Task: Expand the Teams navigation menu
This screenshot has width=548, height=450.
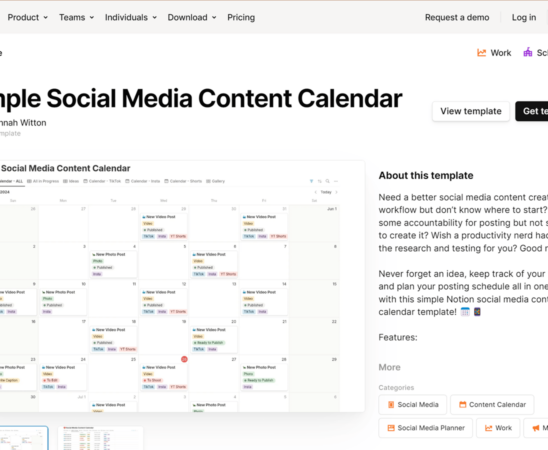Action: coord(77,17)
